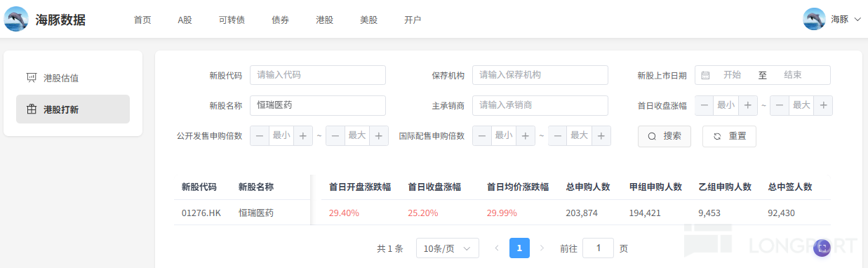Click the 海豚数据 dolphin logo
This screenshot has height=268, width=868.
click(x=16, y=19)
